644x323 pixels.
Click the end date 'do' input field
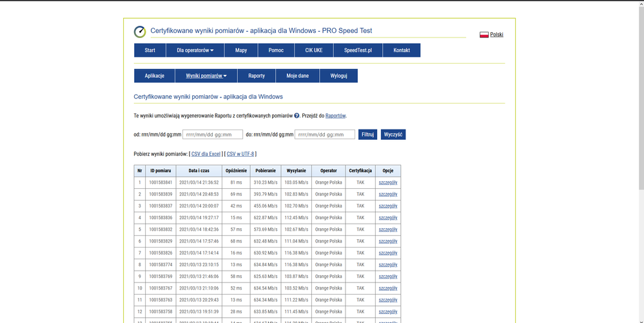(324, 135)
